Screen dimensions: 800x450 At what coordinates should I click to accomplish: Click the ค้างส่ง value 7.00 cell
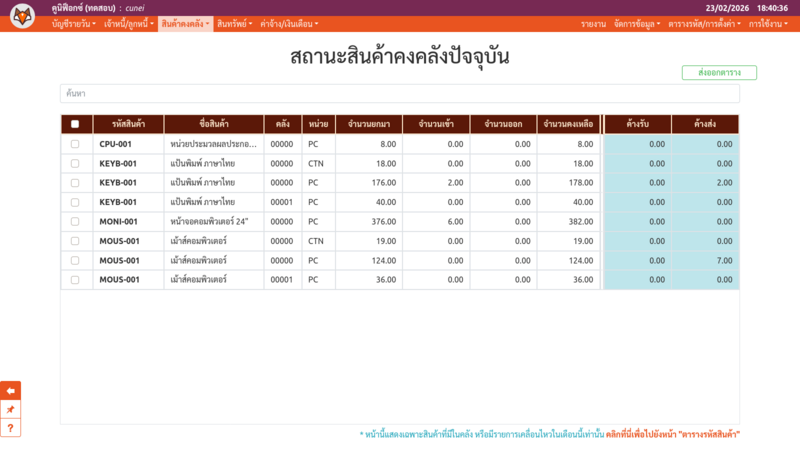(705, 260)
